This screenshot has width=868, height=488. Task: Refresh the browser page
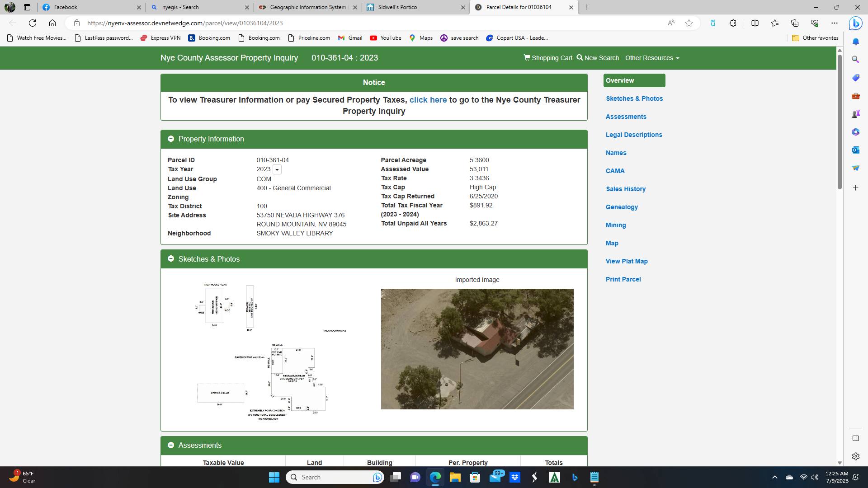pyautogui.click(x=33, y=23)
